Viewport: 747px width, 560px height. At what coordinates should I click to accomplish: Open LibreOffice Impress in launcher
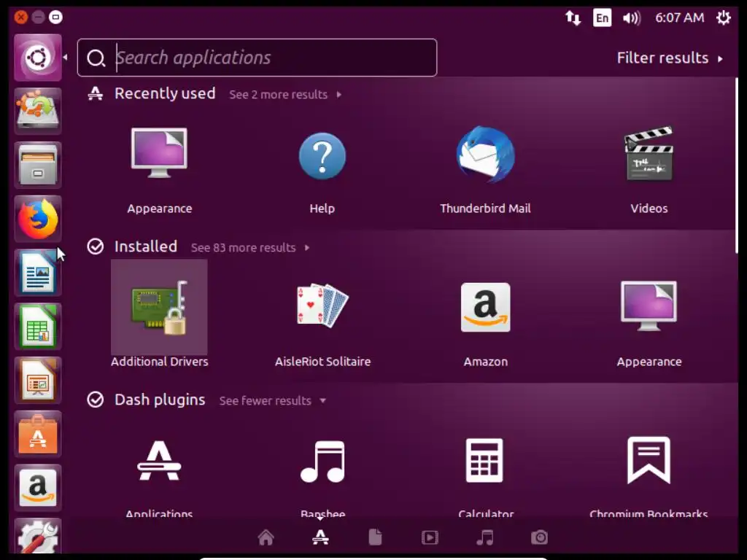[38, 381]
